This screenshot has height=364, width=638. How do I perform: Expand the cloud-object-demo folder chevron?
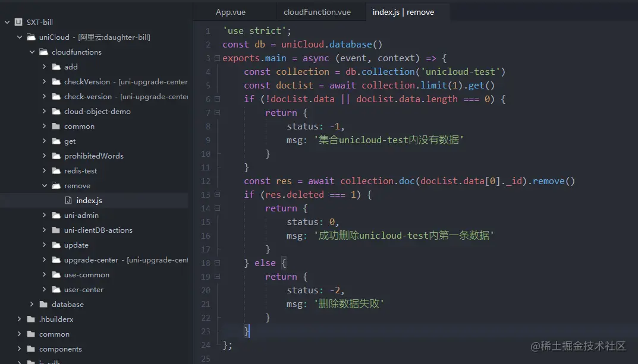(x=45, y=111)
